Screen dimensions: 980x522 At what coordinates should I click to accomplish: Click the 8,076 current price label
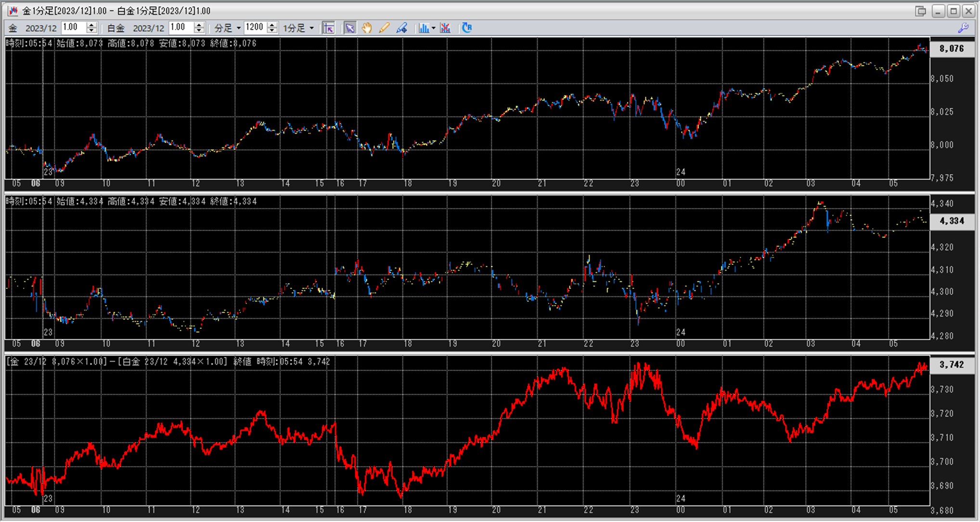click(x=951, y=49)
